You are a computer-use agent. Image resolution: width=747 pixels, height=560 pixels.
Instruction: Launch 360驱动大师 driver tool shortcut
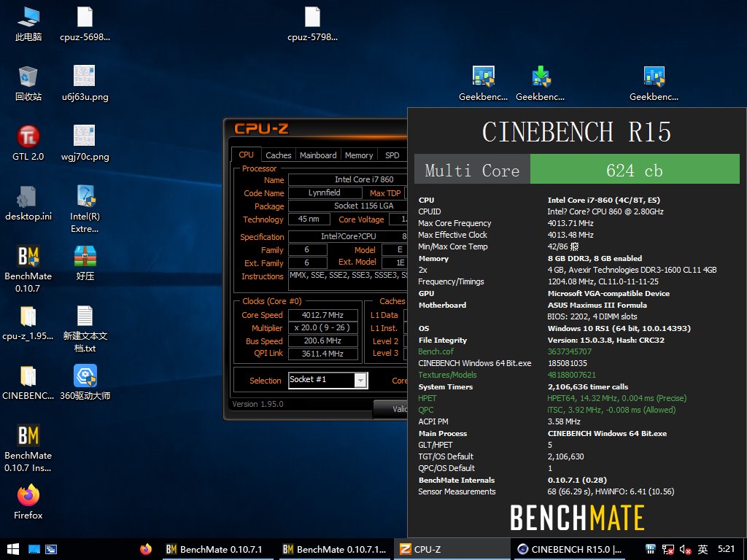click(85, 383)
